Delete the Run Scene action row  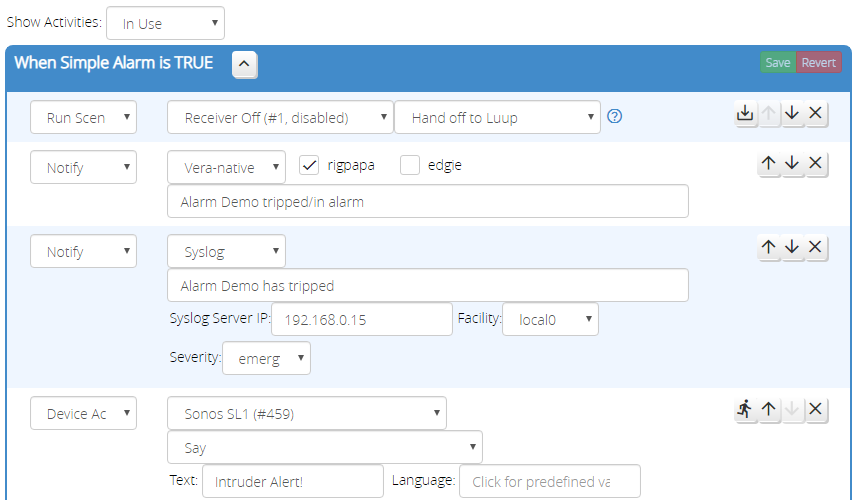coord(816,113)
